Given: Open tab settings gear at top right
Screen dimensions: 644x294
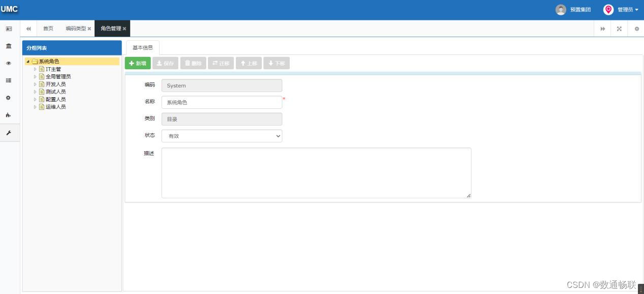Looking at the screenshot, I should 636,29.
